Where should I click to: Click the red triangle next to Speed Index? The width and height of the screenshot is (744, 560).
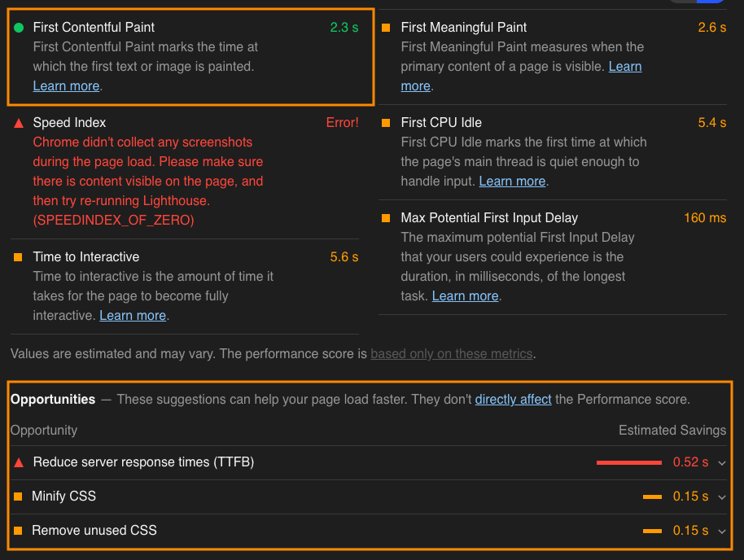[x=19, y=123]
